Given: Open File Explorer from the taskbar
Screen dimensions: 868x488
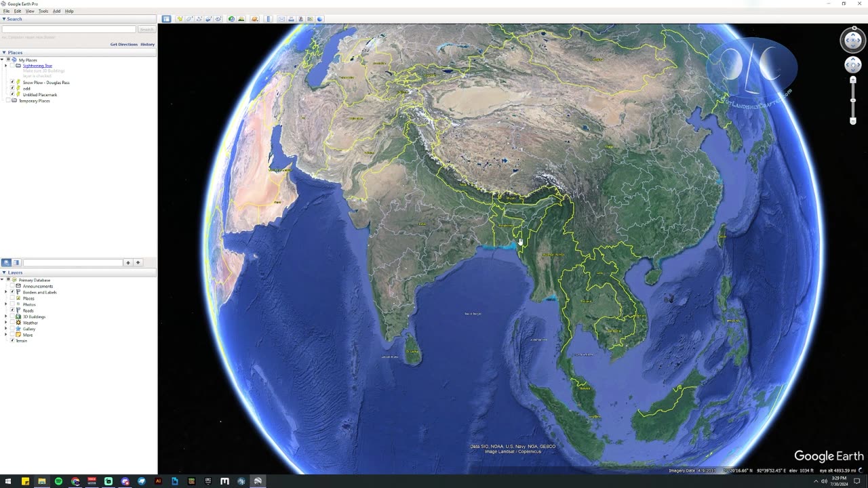Looking at the screenshot, I should [x=42, y=481].
